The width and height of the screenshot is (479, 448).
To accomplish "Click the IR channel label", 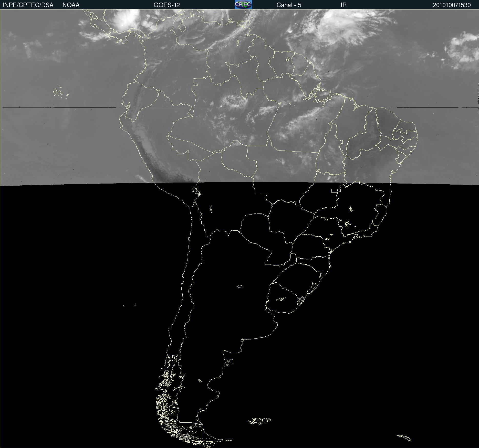I will [x=343, y=5].
